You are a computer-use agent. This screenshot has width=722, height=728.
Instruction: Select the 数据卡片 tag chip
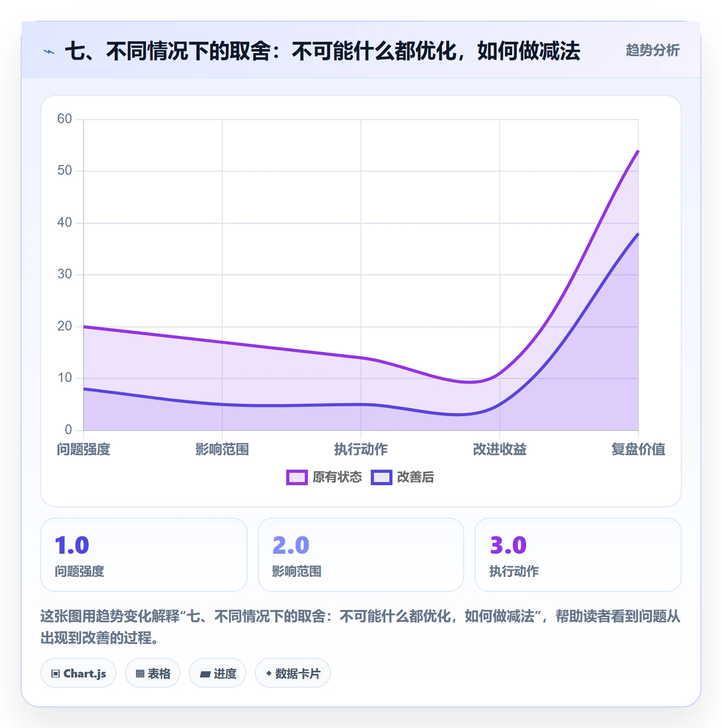pyautogui.click(x=293, y=673)
